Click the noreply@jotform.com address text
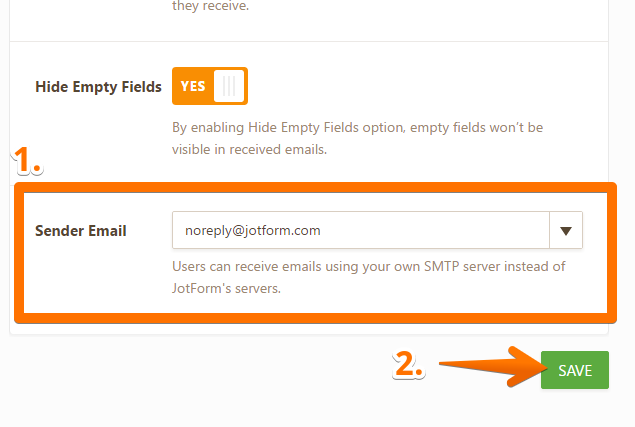Screen dimensions: 635x427 [x=246, y=230]
